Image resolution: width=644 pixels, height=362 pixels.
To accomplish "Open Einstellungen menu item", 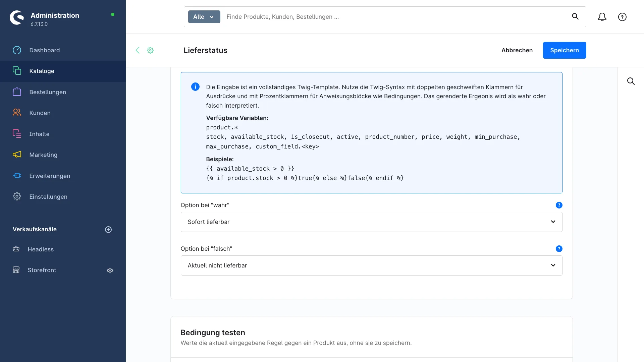I will 63,197.
